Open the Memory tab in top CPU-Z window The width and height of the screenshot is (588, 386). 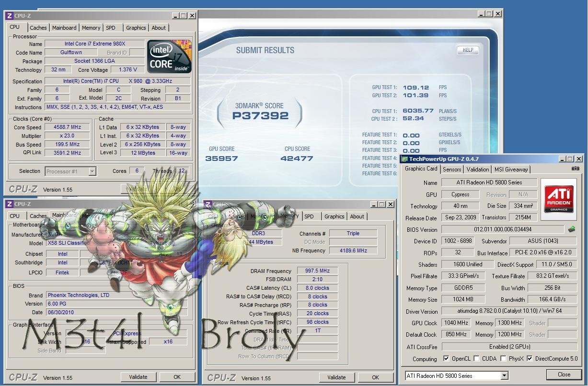(91, 28)
